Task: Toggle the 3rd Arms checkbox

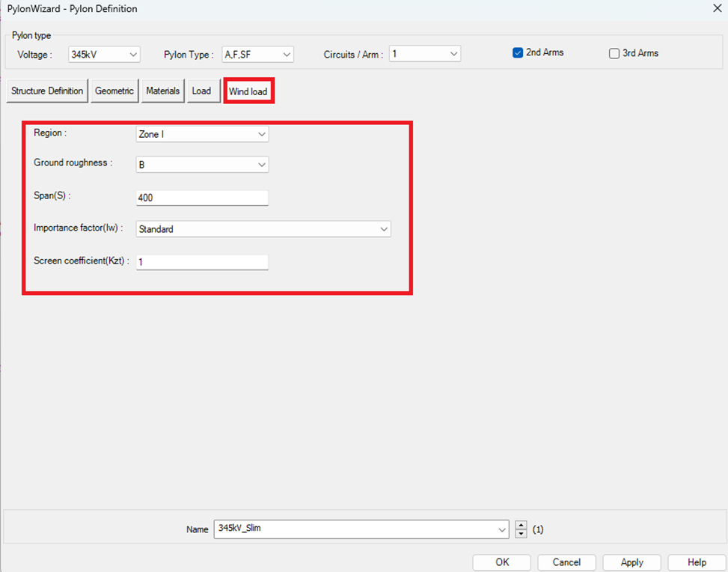Action: click(x=614, y=53)
